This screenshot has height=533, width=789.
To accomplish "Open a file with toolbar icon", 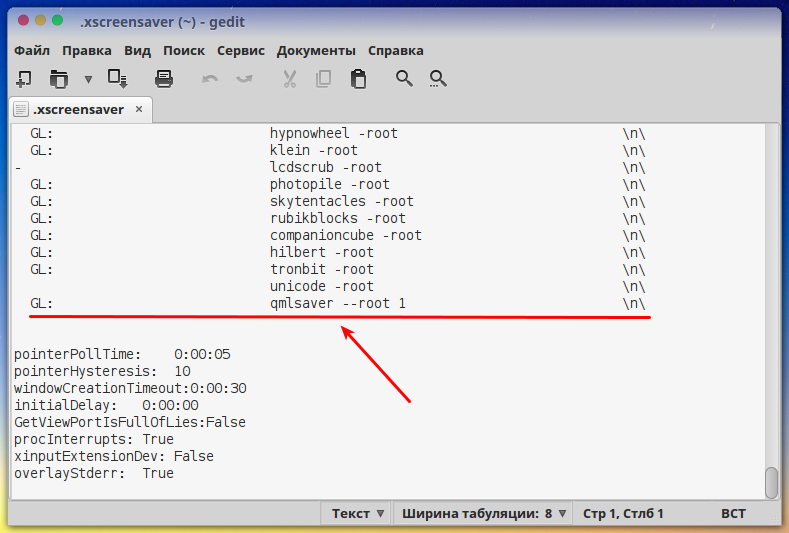I will 59,79.
